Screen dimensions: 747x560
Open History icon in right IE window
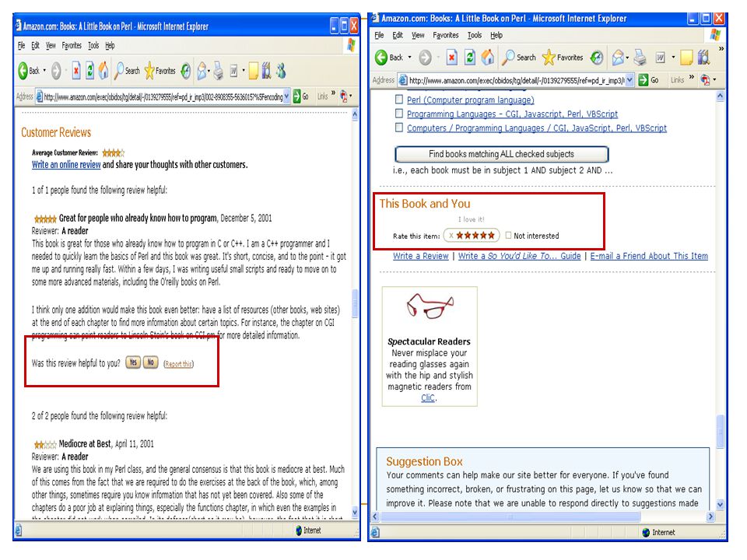point(597,58)
